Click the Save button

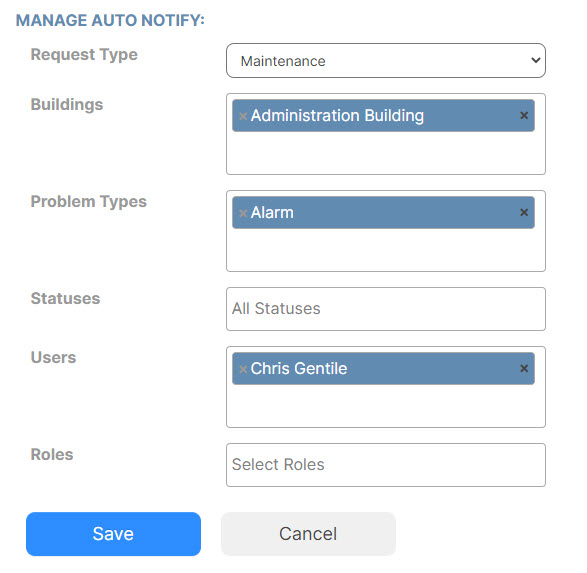pyautogui.click(x=113, y=534)
